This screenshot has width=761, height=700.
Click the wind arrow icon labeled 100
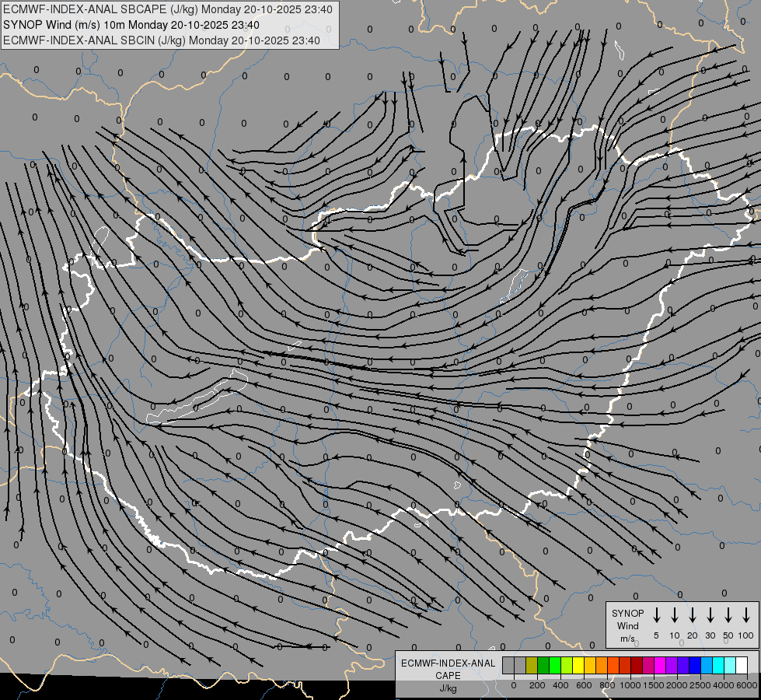click(x=746, y=615)
